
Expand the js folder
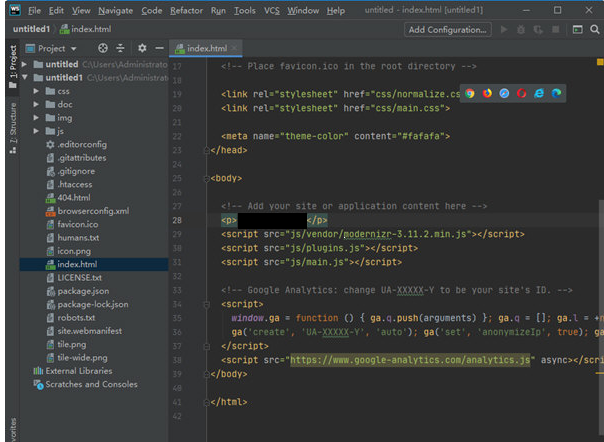pyautogui.click(x=36, y=131)
